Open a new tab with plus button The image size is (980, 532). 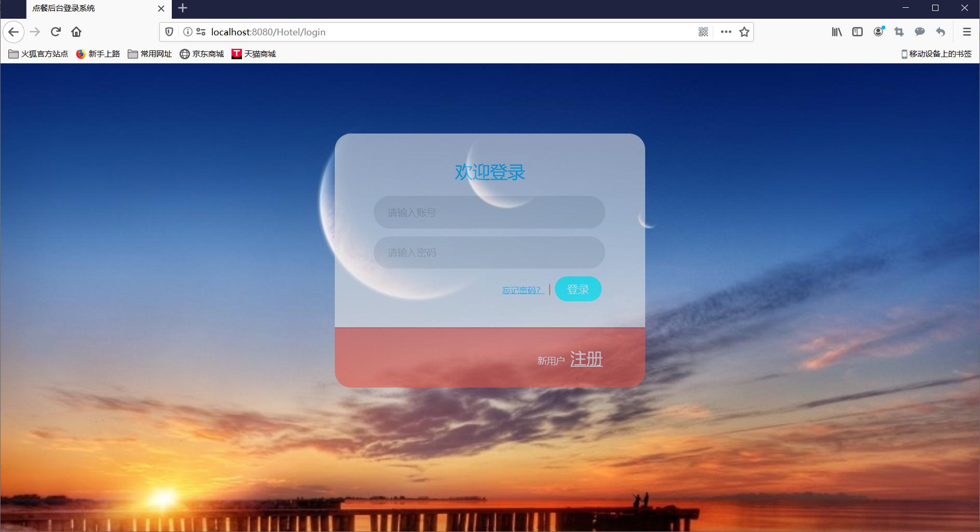183,8
